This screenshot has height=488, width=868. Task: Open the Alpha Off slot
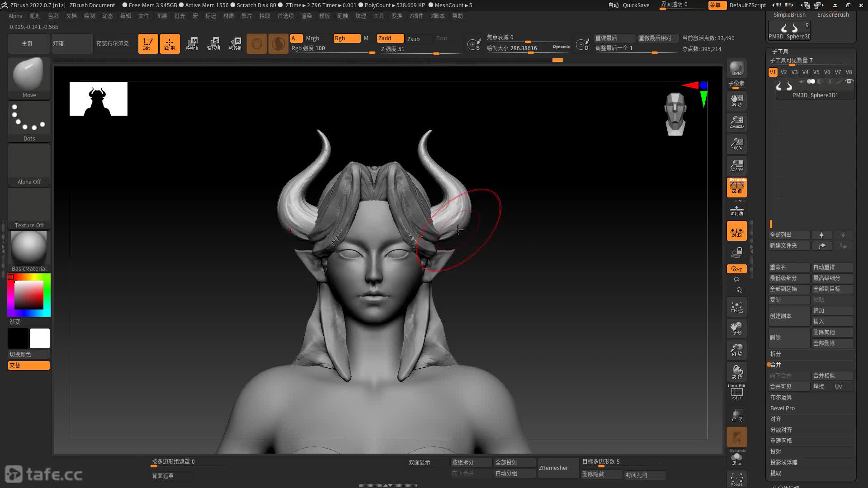29,164
